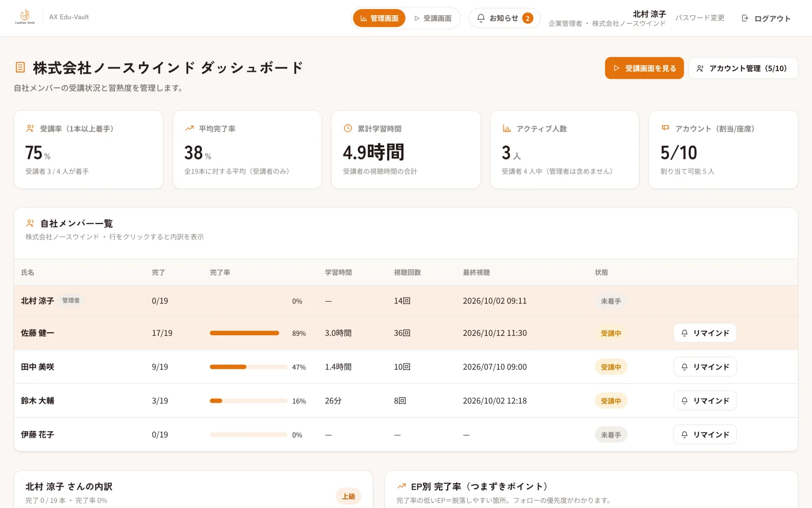
Task: Send リマインド to 田中 美咲
Action: (705, 367)
